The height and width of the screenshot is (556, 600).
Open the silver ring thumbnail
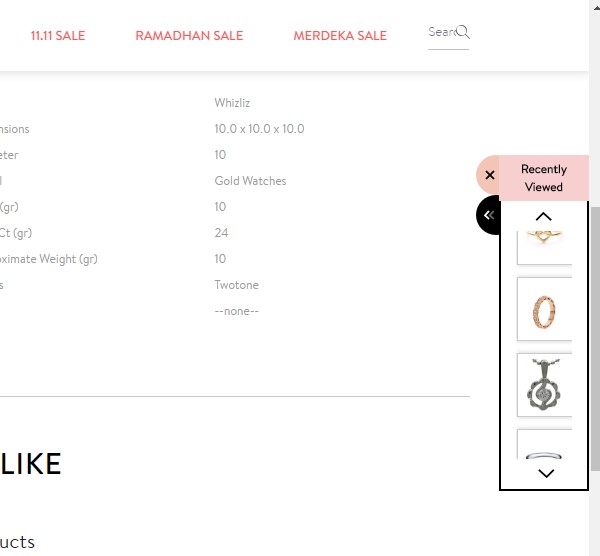pyautogui.click(x=544, y=447)
